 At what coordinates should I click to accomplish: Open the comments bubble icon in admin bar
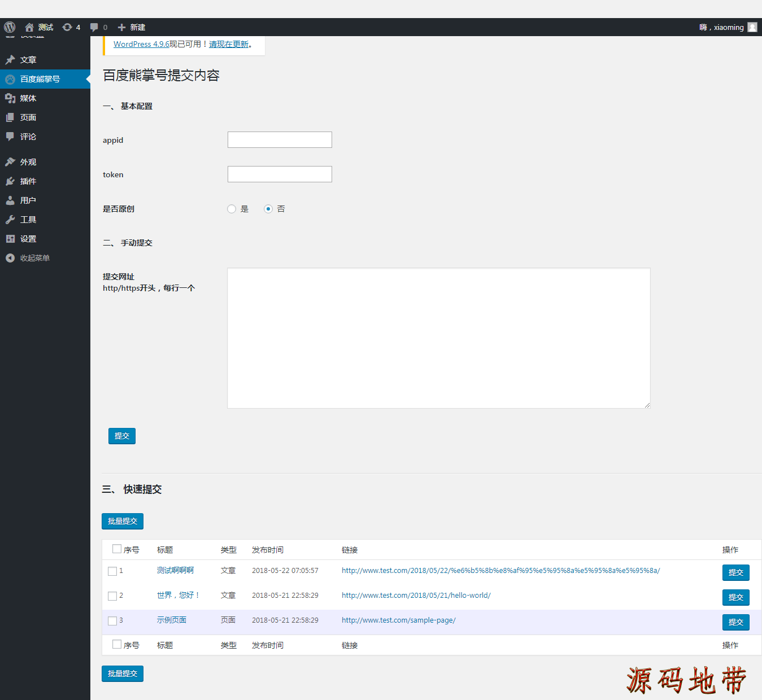[94, 27]
